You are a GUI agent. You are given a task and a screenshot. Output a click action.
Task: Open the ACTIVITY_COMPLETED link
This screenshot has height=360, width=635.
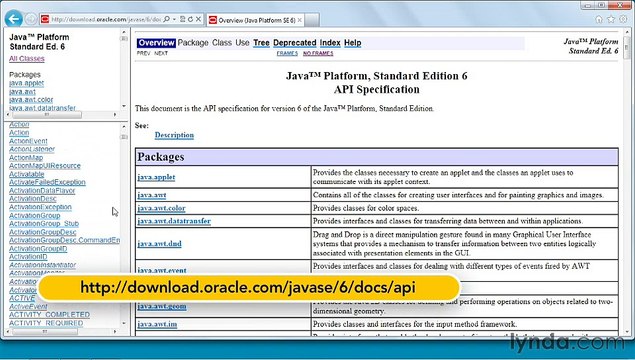pyautogui.click(x=49, y=315)
